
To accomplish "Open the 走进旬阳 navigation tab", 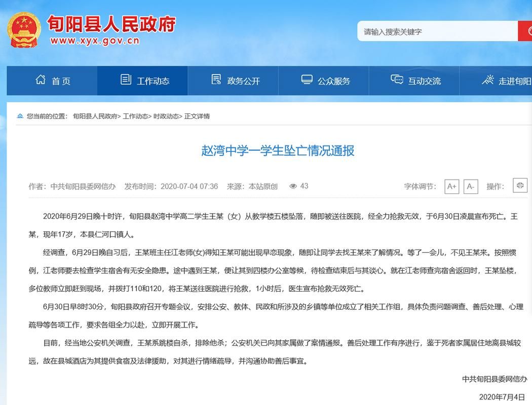I will tap(496, 80).
